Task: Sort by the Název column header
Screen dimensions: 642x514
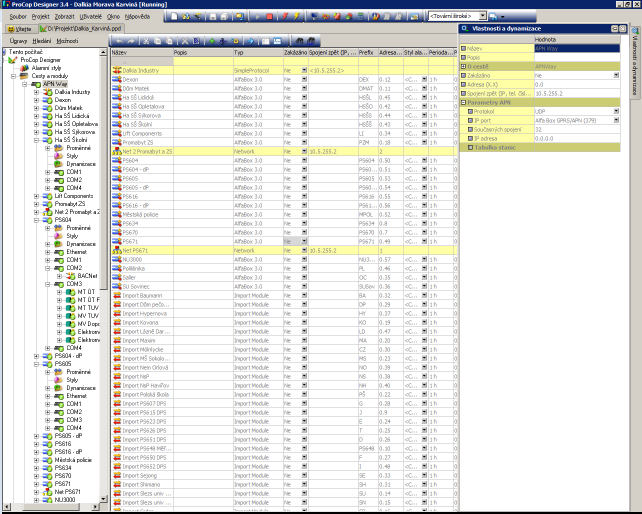Action: pyautogui.click(x=142, y=52)
